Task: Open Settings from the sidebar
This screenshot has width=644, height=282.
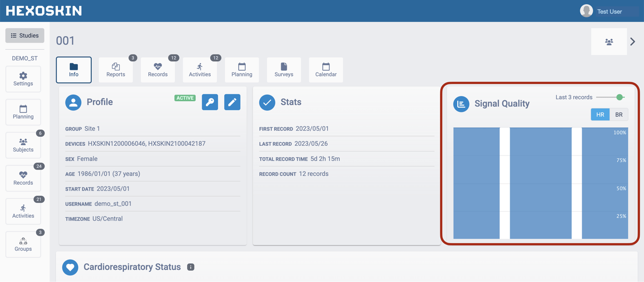Action: click(23, 79)
